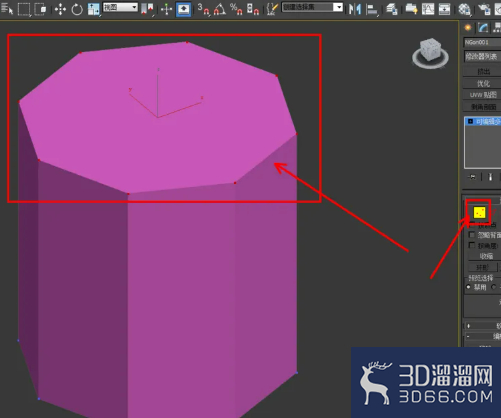
Task: Click the Render Setup teapot icon
Action: point(484,9)
